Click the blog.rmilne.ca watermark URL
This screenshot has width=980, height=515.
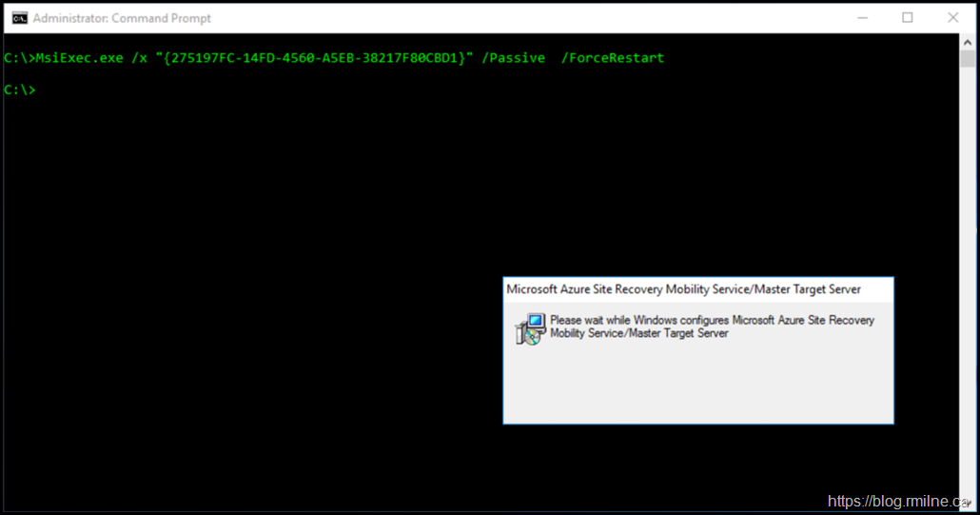coord(898,501)
